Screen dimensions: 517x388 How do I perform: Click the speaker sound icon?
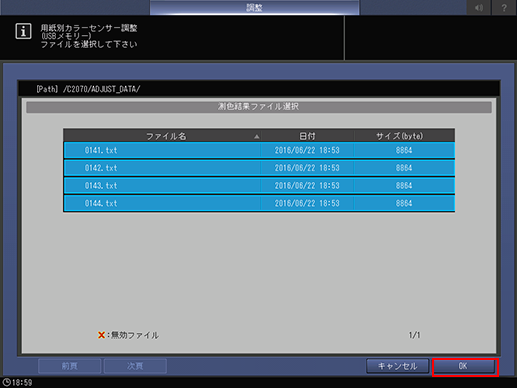[479, 8]
